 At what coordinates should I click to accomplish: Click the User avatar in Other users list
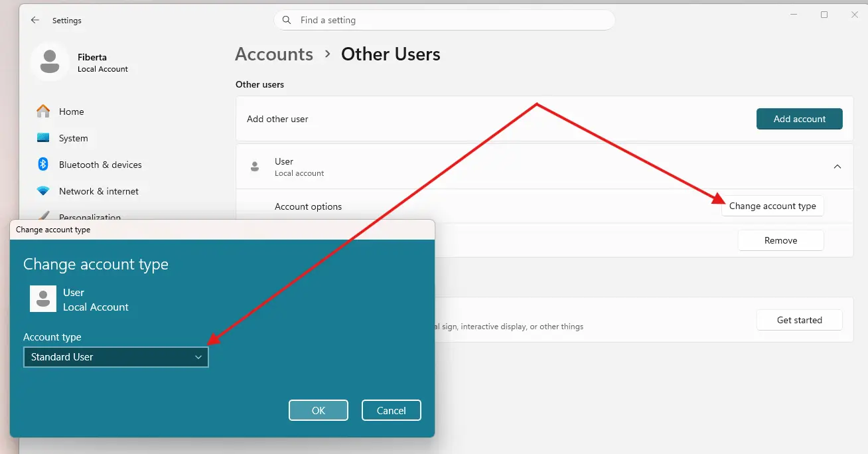pos(255,167)
